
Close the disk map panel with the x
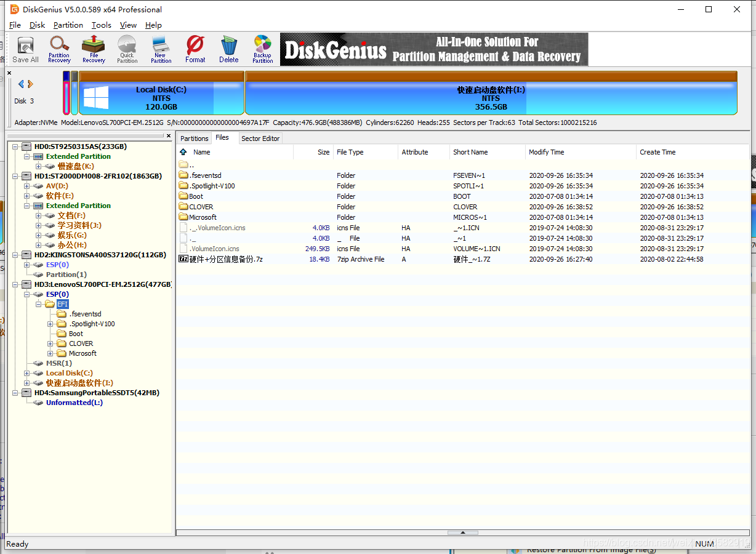(9, 73)
